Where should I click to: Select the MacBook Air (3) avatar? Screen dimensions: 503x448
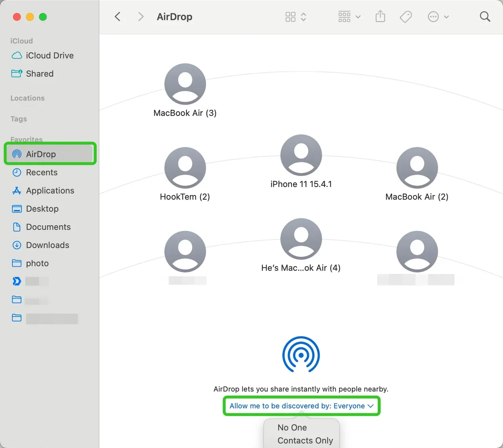185,84
